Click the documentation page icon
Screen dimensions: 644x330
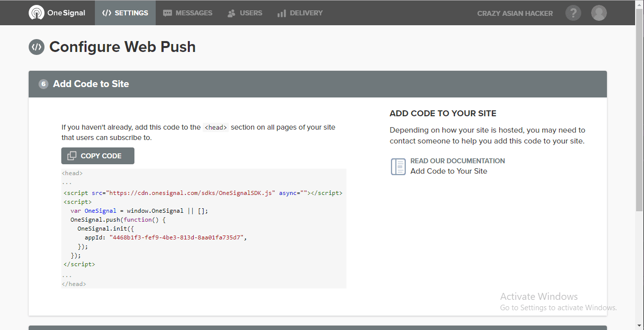398,167
